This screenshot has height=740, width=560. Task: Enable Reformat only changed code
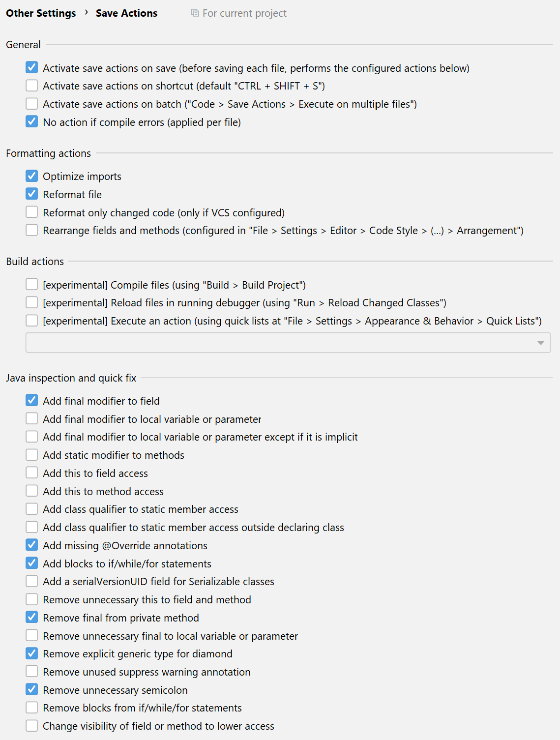point(32,212)
